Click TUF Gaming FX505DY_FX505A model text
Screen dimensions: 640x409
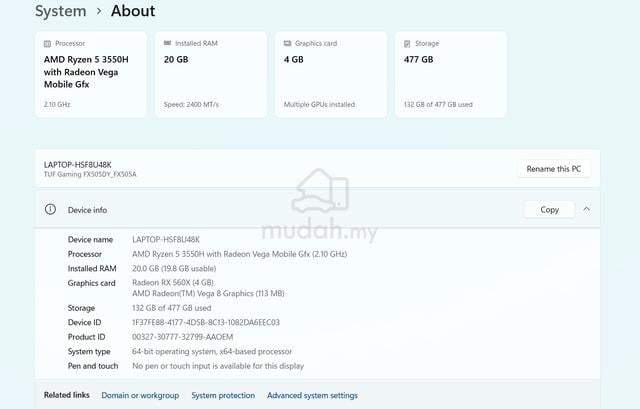pos(90,174)
